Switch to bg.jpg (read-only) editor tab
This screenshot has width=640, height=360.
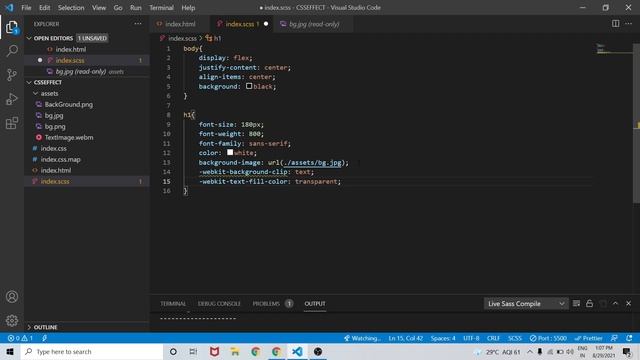click(313, 24)
